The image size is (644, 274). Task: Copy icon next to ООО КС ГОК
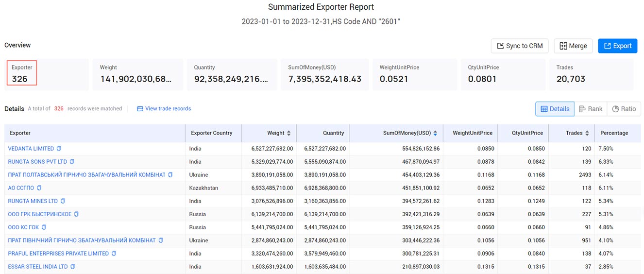pyautogui.click(x=44, y=227)
